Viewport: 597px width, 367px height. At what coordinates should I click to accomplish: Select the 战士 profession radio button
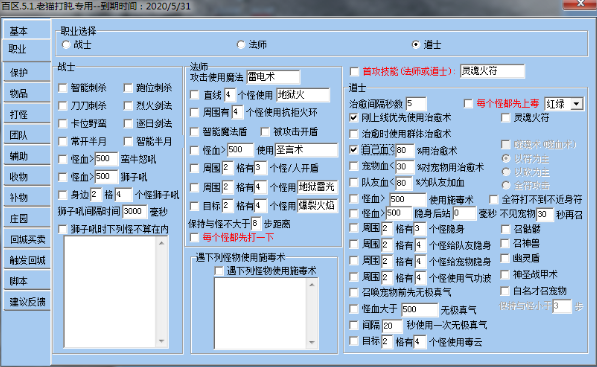coord(66,45)
